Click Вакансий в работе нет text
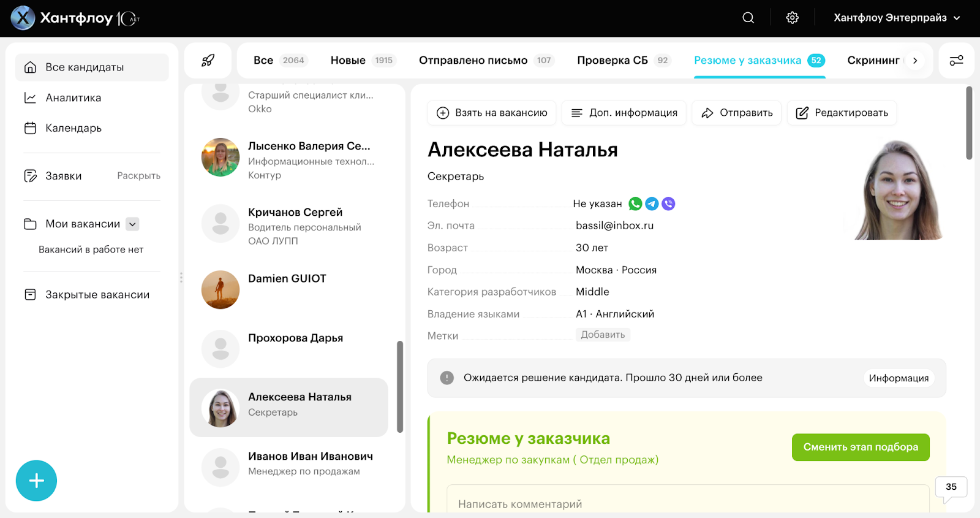Screen dimensions: 980x518 91,249
